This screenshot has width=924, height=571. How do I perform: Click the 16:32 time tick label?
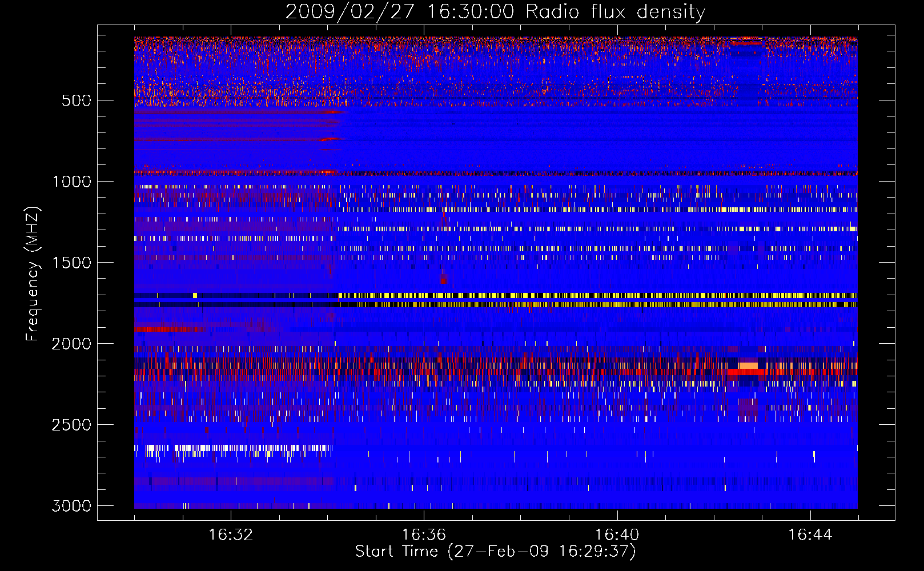(x=231, y=535)
